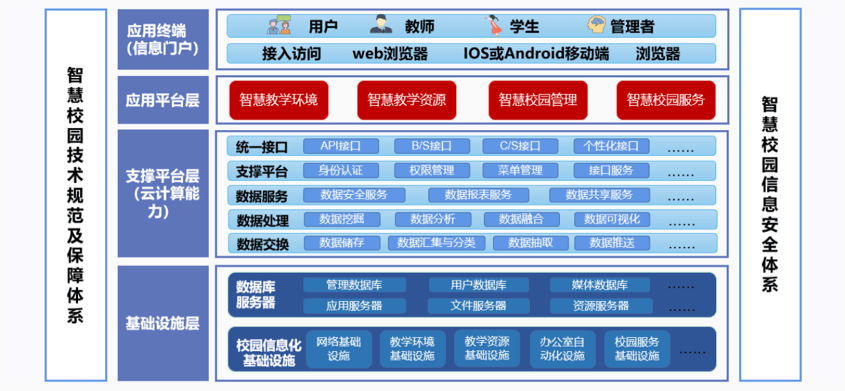Click the web浏览器 access label
Image resolution: width=845 pixels, height=391 pixels.
[x=390, y=54]
